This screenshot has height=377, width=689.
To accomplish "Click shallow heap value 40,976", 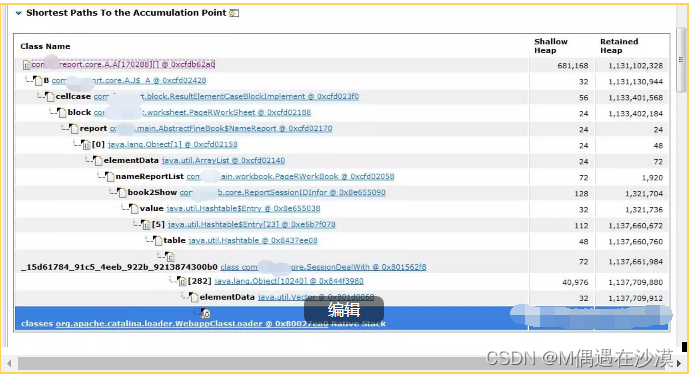I will 575,283.
